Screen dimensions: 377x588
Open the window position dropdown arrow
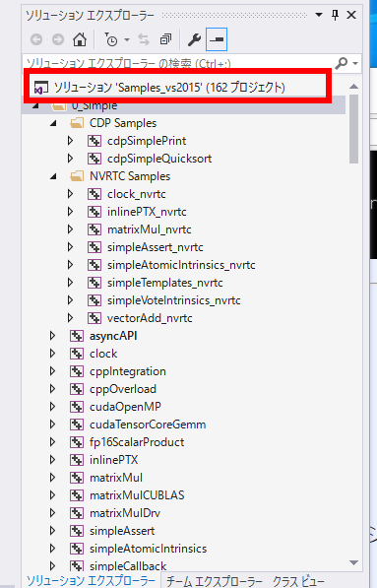pos(319,15)
